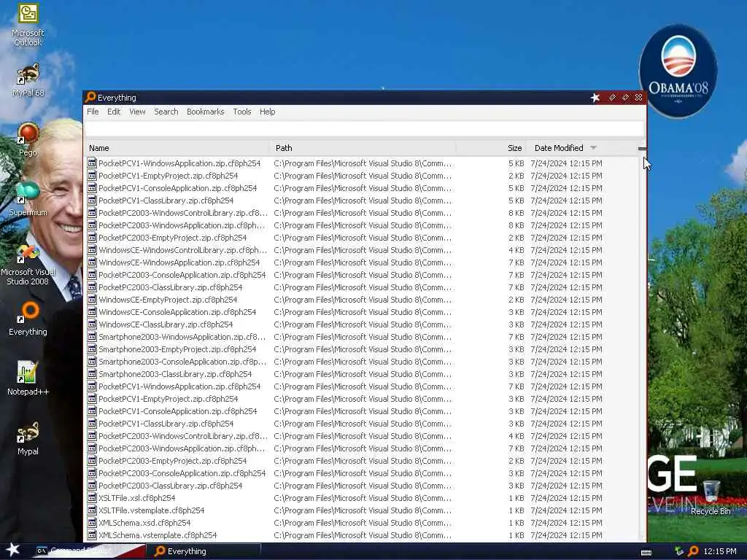Sort results by Size column header

pos(491,148)
